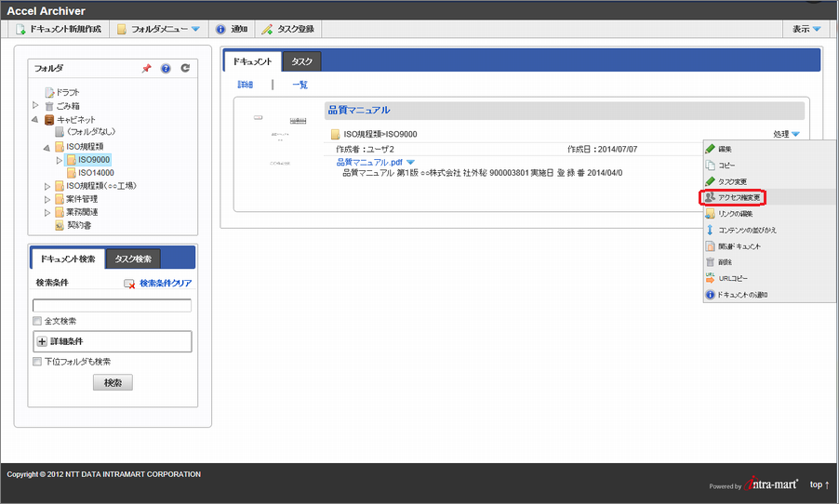Click the refresh icon in フォルダ panel
Viewport: 839px width, 504px height.
point(185,68)
